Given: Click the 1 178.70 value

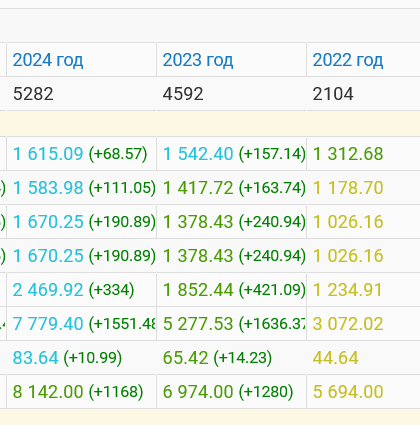Looking at the screenshot, I should tap(348, 188).
